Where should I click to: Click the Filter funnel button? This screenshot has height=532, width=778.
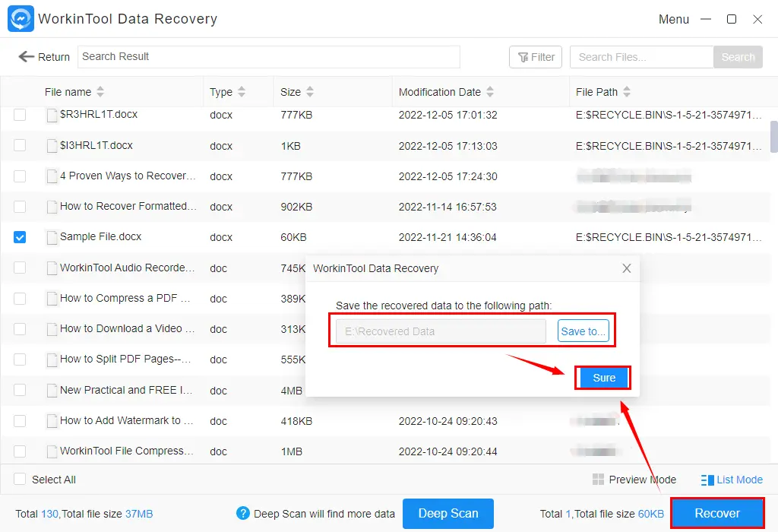coord(536,57)
